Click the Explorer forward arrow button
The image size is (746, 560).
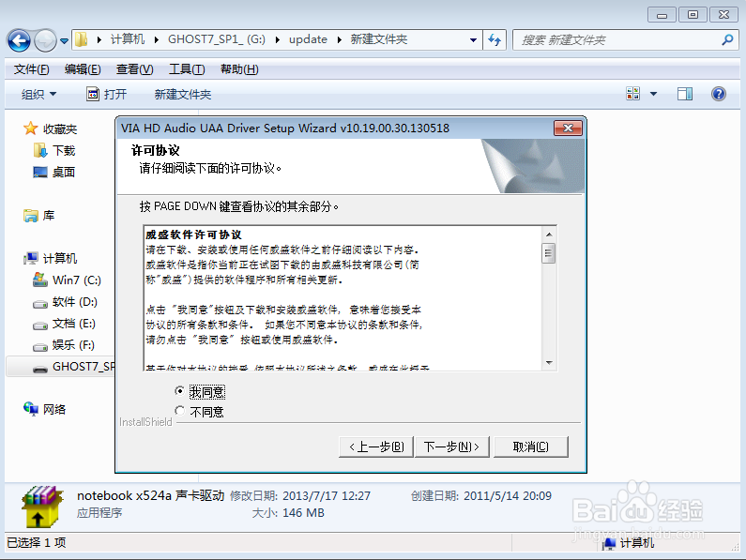coord(46,40)
